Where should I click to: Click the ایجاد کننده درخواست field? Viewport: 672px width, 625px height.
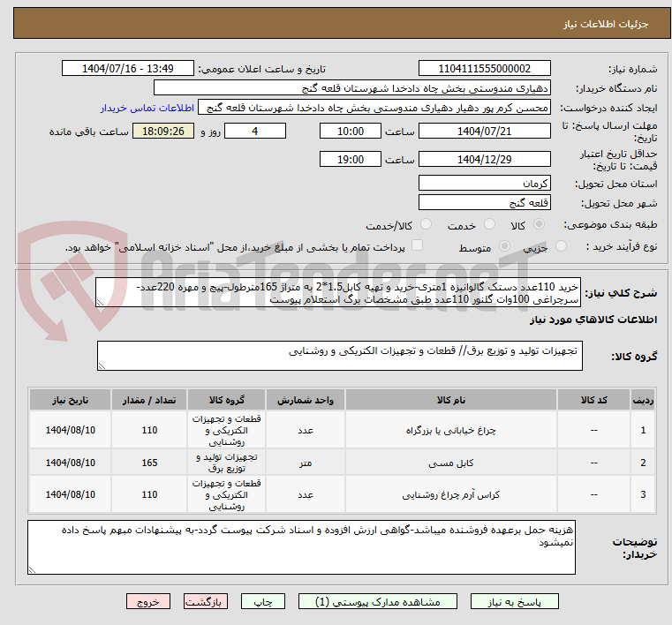coord(374,108)
